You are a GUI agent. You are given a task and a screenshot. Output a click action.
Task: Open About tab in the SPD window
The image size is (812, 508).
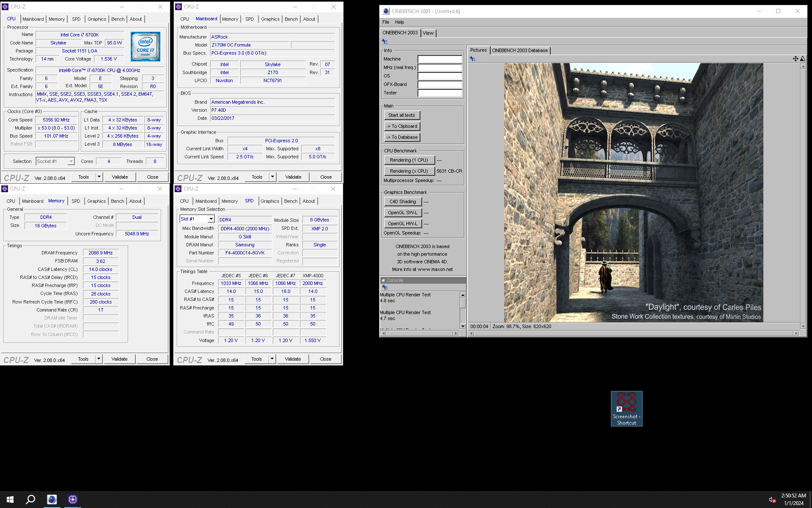coord(308,201)
